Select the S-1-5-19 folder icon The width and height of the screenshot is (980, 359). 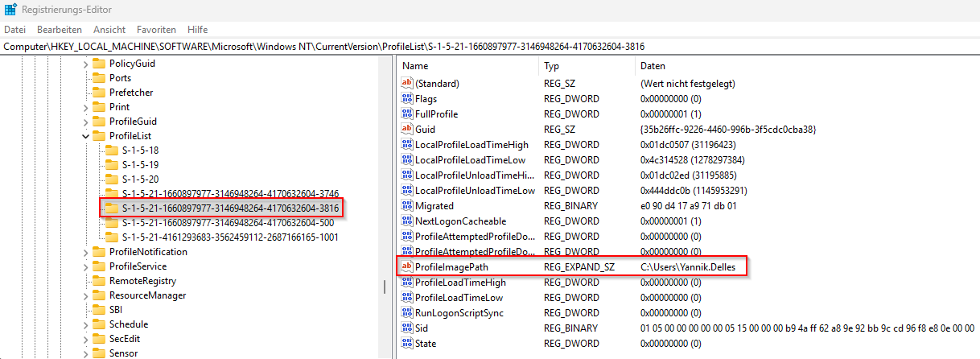pyautogui.click(x=112, y=165)
